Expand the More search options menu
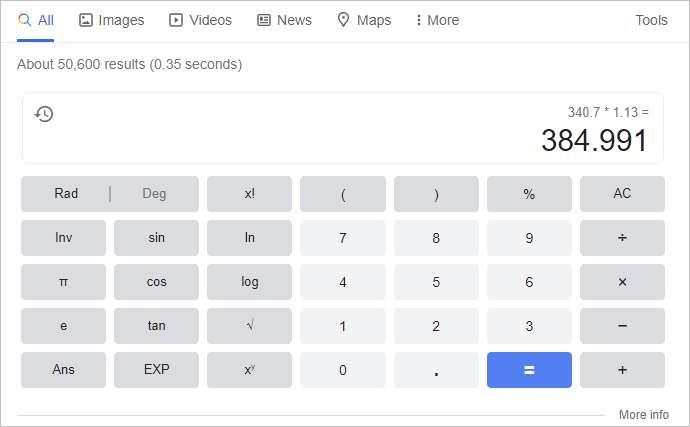Viewport: 690px width, 427px height. [436, 20]
